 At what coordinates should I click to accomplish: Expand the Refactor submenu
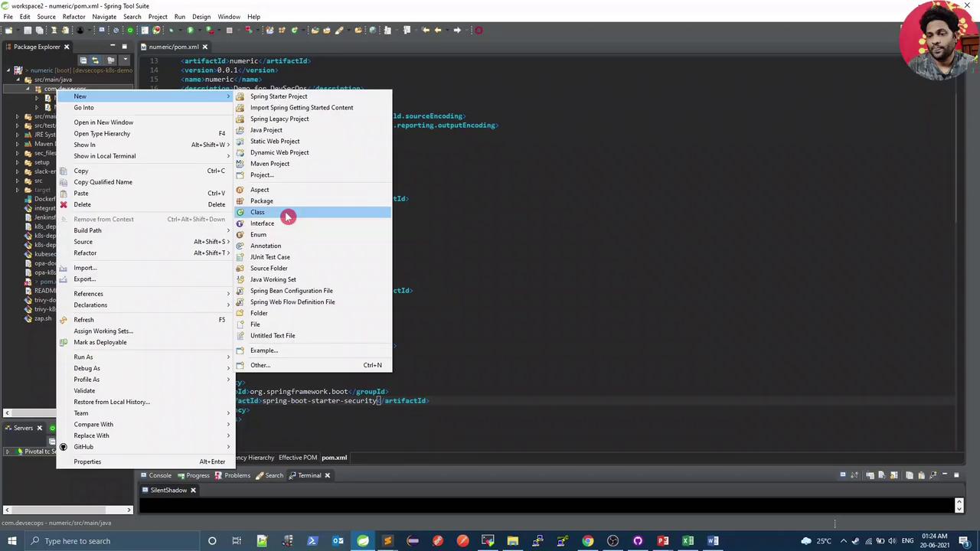point(227,253)
